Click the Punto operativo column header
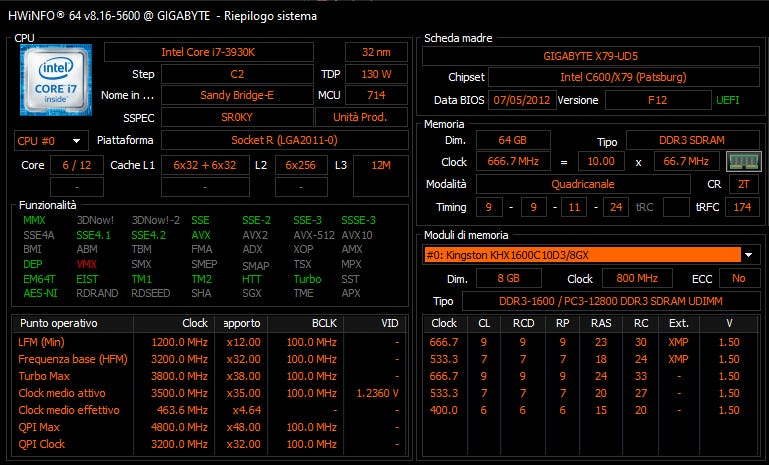This screenshot has height=465, width=769. point(59,324)
